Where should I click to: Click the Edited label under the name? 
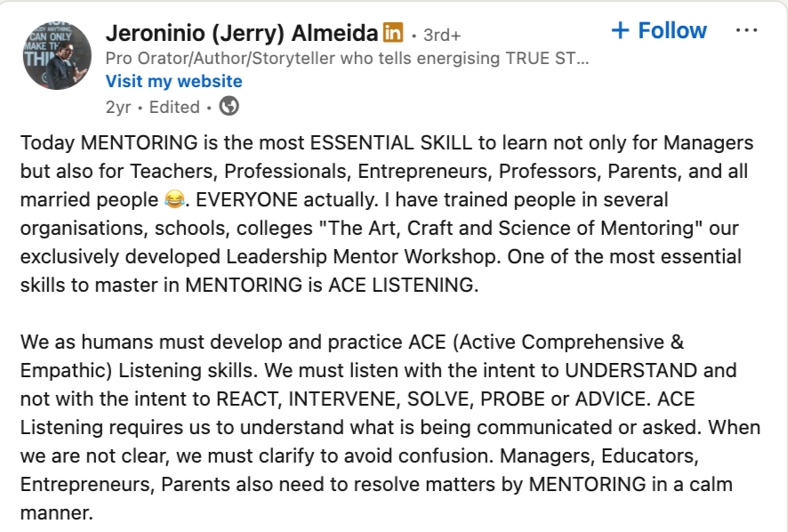pyautogui.click(x=174, y=107)
